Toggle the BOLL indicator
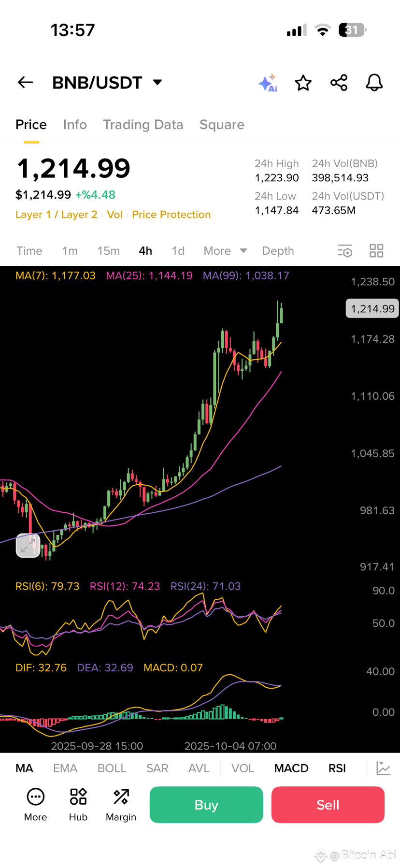 click(x=112, y=768)
